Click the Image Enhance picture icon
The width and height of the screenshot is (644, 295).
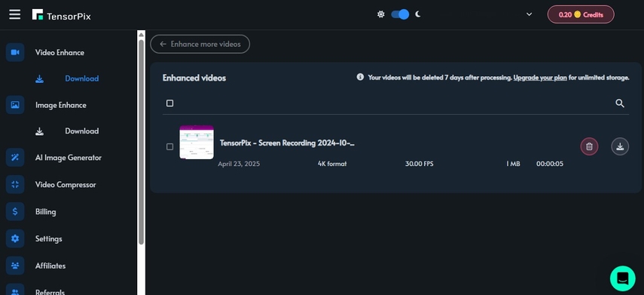(x=15, y=105)
